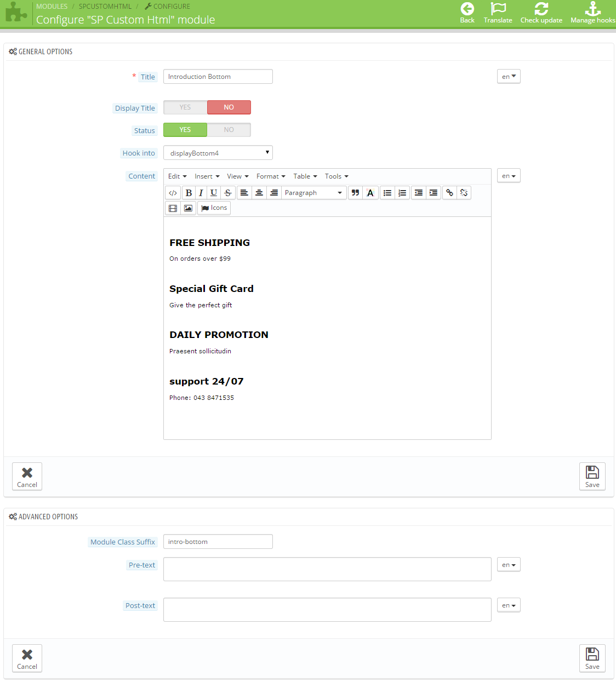Insert bullet list
This screenshot has width=616, height=682.
tap(387, 193)
